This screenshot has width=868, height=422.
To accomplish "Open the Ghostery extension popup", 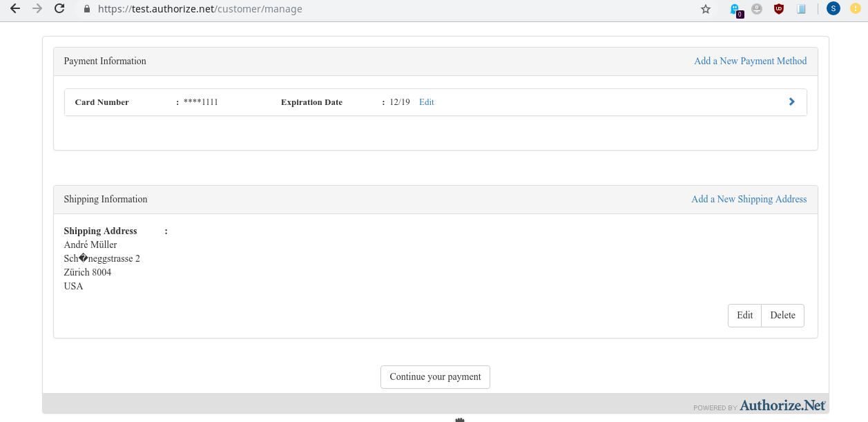I will (x=735, y=9).
